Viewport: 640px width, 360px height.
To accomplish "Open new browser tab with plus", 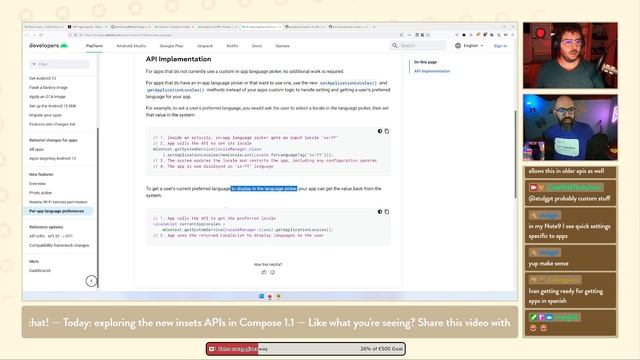I will (x=374, y=27).
